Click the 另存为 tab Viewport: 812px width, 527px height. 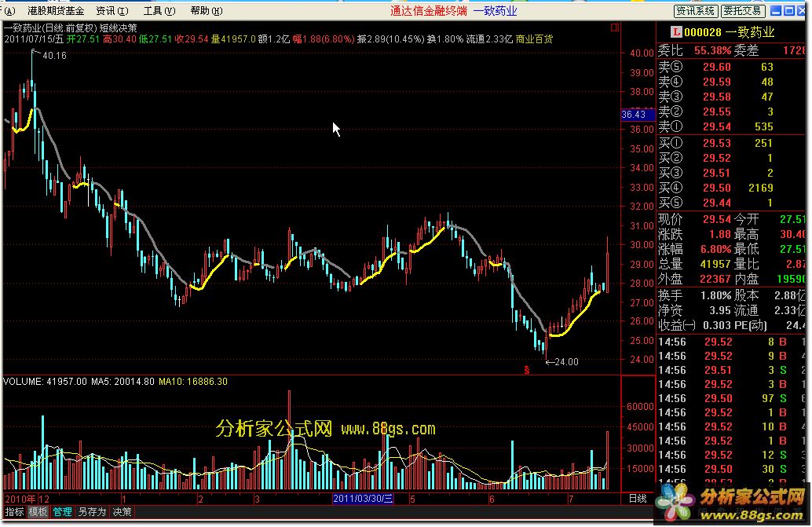tap(92, 512)
